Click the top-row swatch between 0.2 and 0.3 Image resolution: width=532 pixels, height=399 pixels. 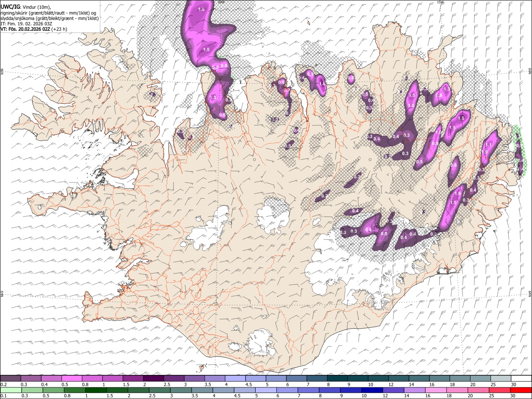click(x=10, y=378)
